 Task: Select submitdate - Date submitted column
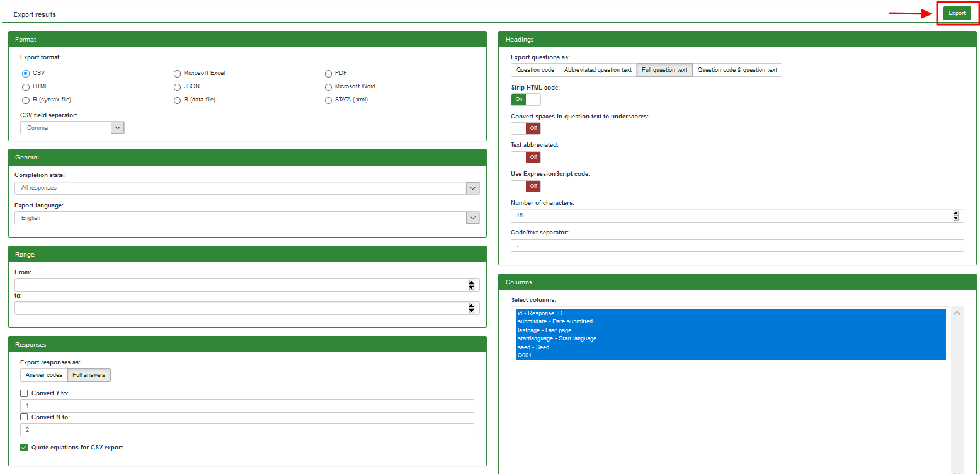click(x=731, y=321)
